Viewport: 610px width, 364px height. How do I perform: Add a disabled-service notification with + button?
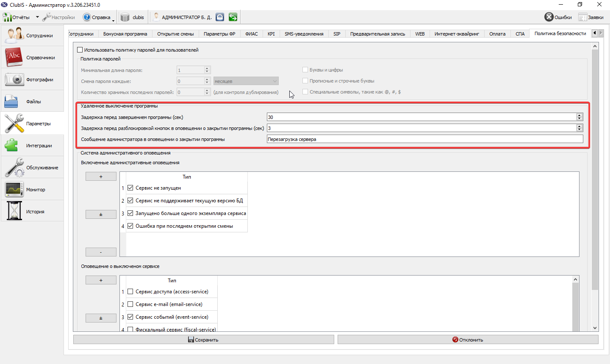[101, 280]
